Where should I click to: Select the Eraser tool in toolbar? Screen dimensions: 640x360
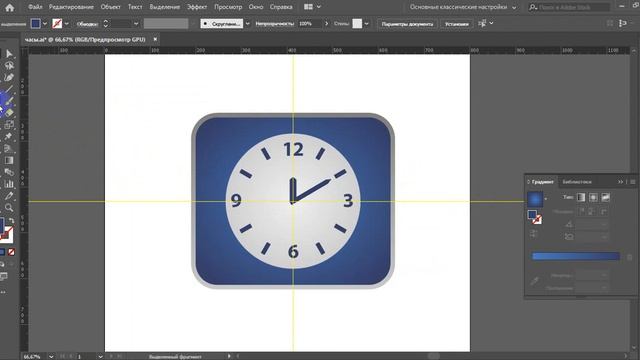click(9, 113)
